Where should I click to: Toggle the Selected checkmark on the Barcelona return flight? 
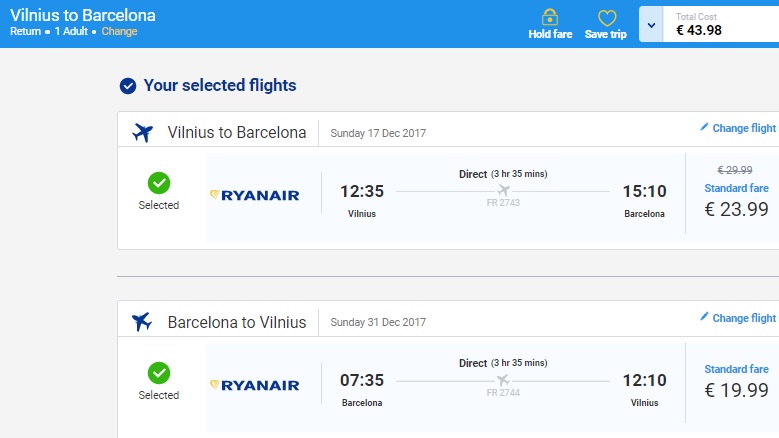point(159,373)
